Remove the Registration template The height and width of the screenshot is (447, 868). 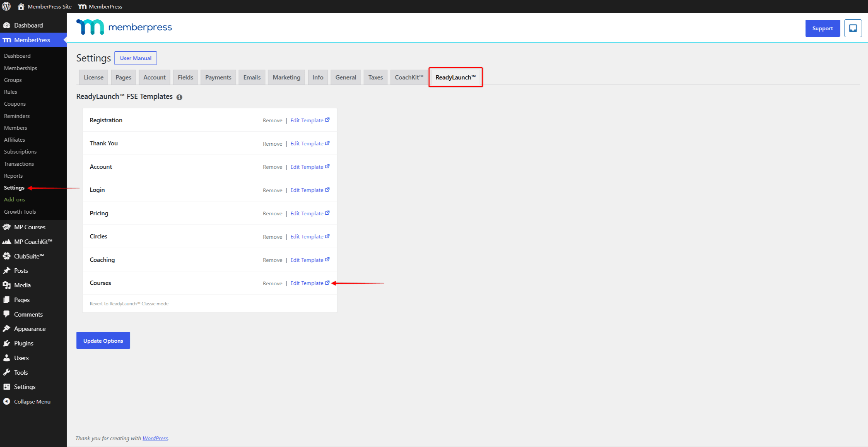(x=272, y=120)
